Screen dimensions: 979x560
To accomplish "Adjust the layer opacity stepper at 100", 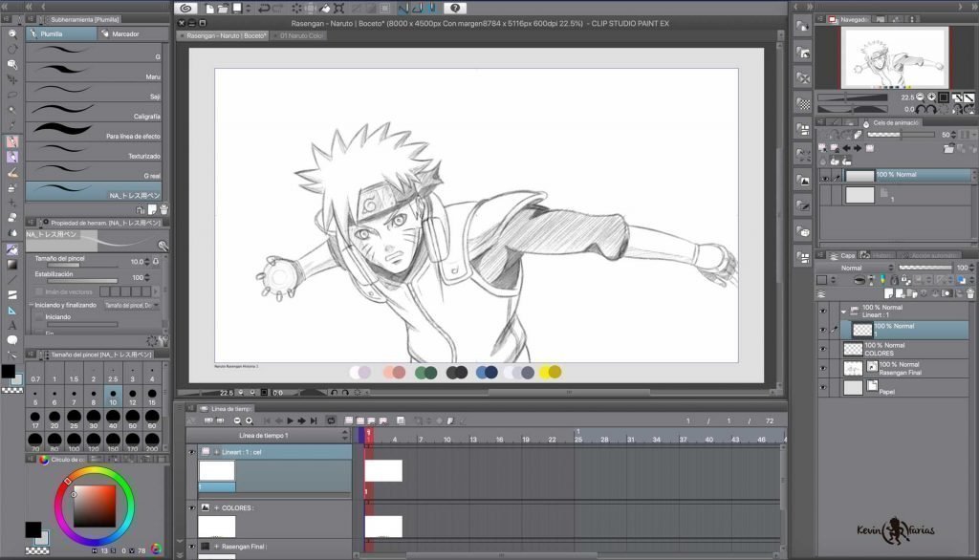I will 971,268.
